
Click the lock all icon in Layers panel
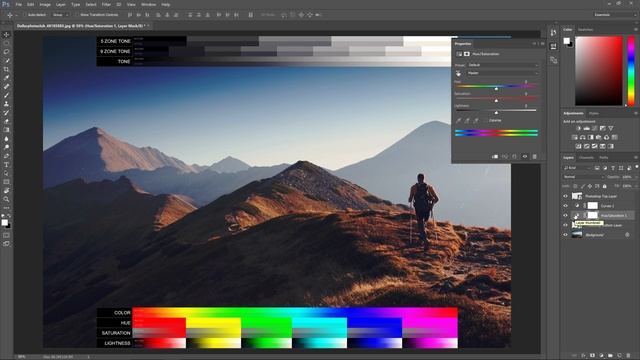pos(605,186)
